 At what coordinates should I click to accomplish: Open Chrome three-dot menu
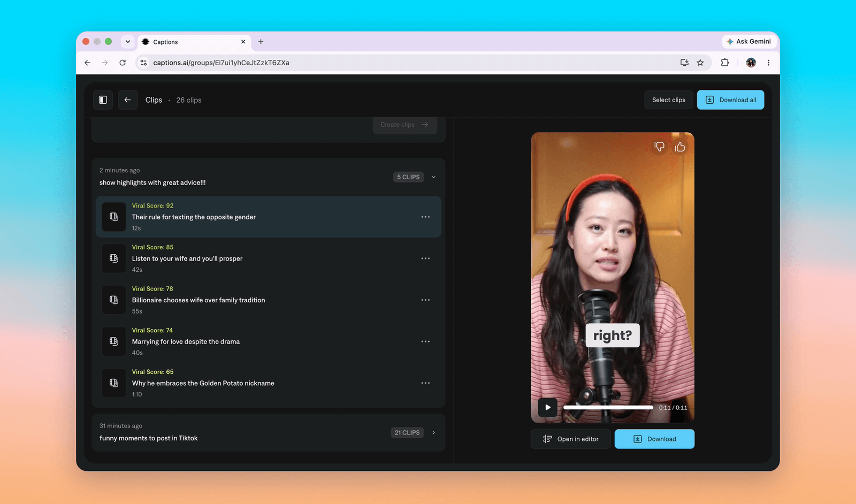point(769,63)
